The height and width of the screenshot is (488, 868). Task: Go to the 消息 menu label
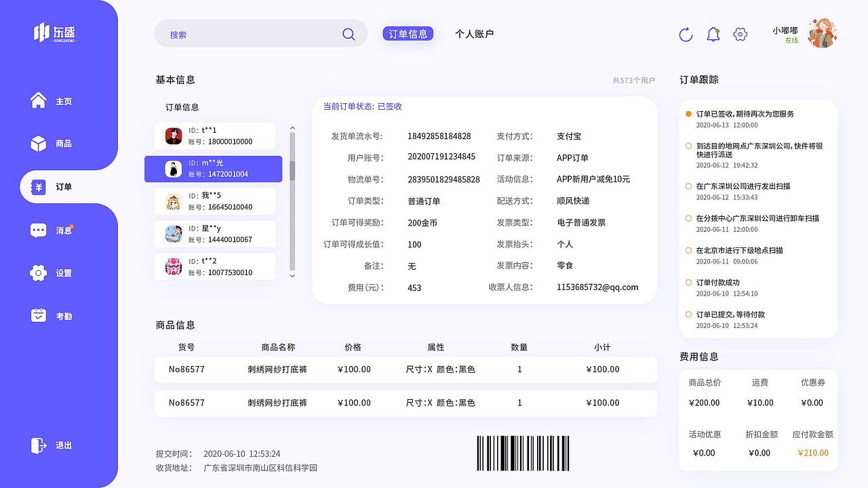tap(64, 230)
